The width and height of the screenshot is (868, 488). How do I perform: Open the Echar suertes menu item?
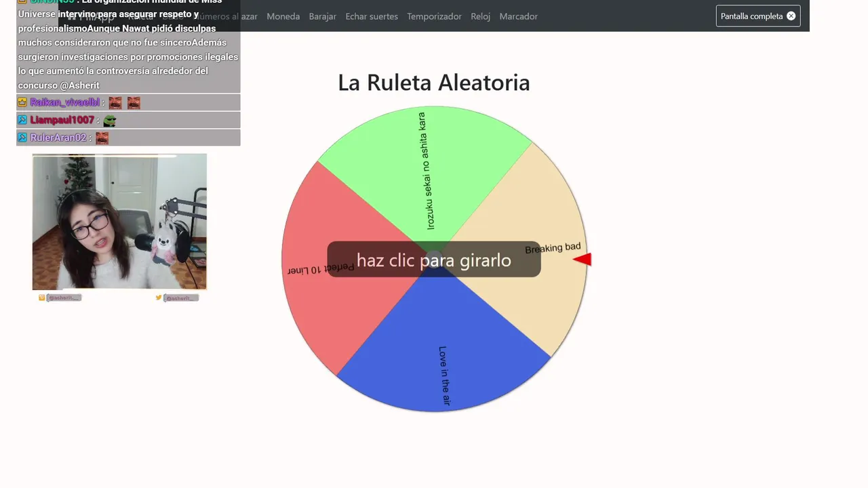[x=372, y=16]
